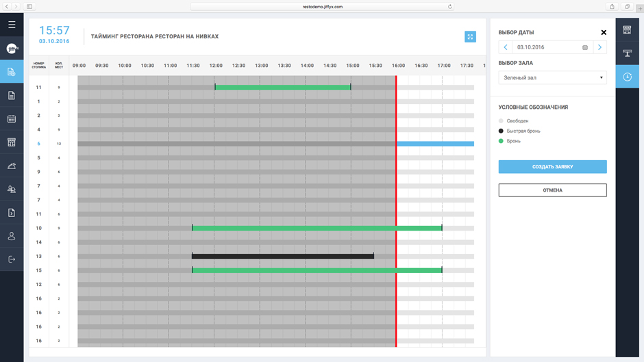Expand the 'Зеленый зал' hall dropdown
The height and width of the screenshot is (362, 644).
tap(552, 78)
